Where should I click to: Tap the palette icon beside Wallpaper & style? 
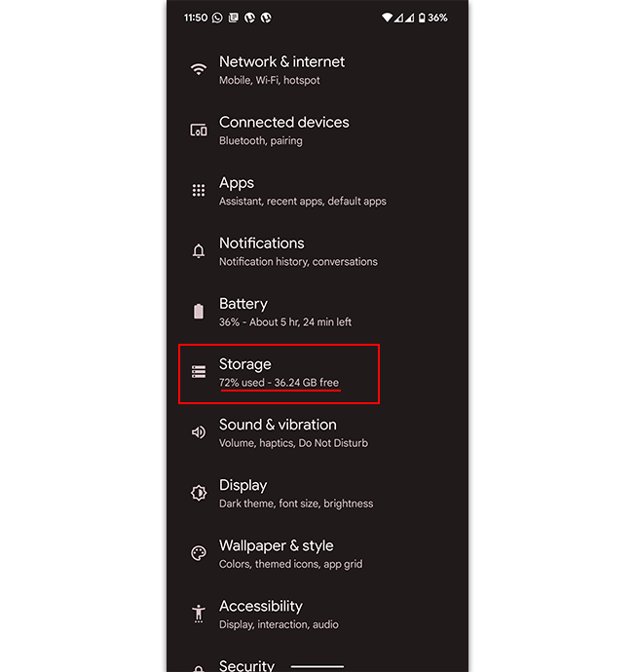click(199, 553)
